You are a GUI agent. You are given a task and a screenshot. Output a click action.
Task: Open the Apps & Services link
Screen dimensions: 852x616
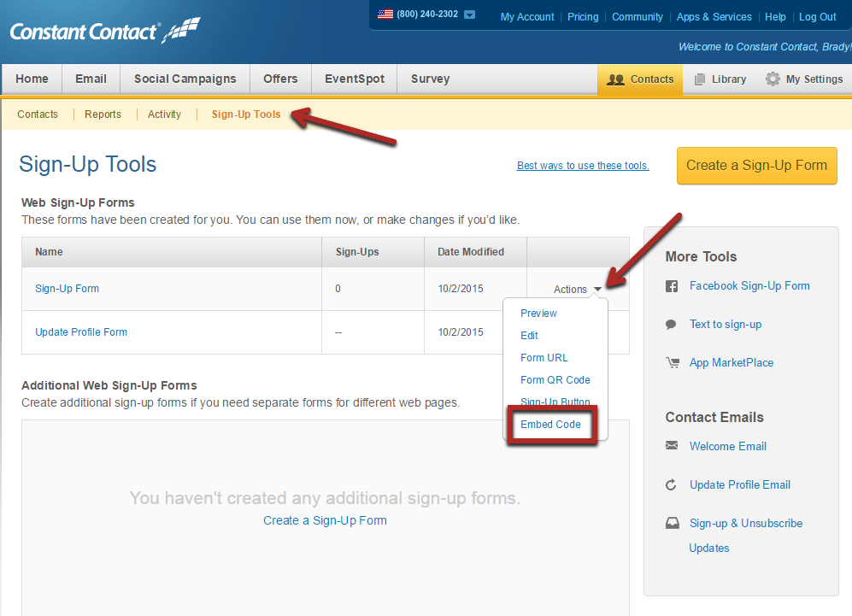[x=714, y=17]
